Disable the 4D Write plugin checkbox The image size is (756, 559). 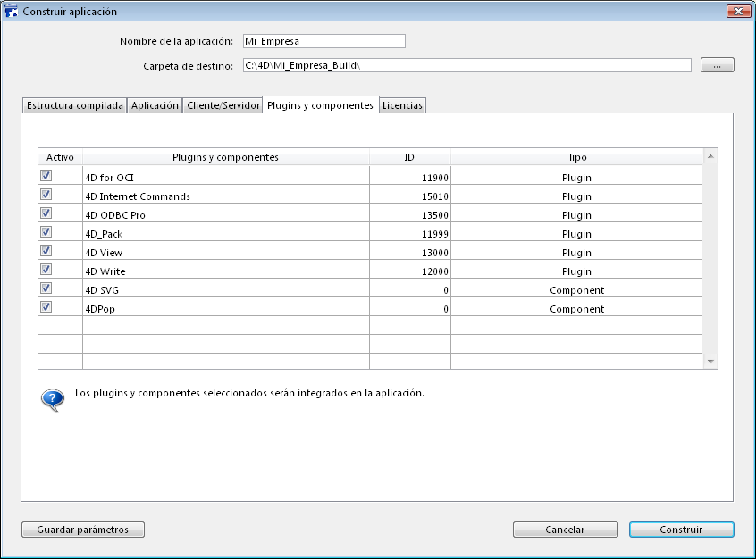[x=46, y=270]
